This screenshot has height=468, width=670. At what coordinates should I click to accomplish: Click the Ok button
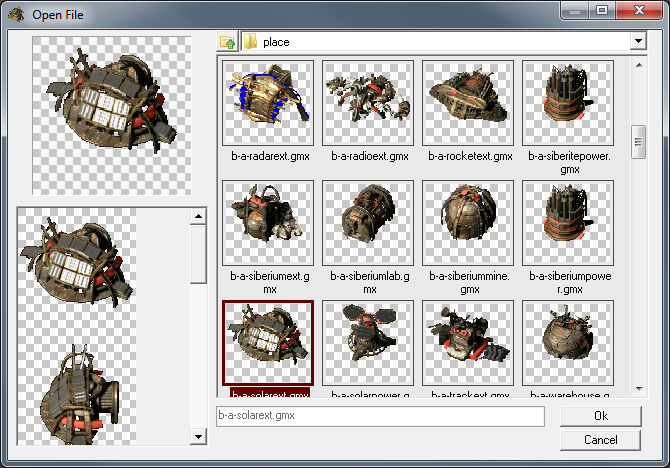click(601, 416)
